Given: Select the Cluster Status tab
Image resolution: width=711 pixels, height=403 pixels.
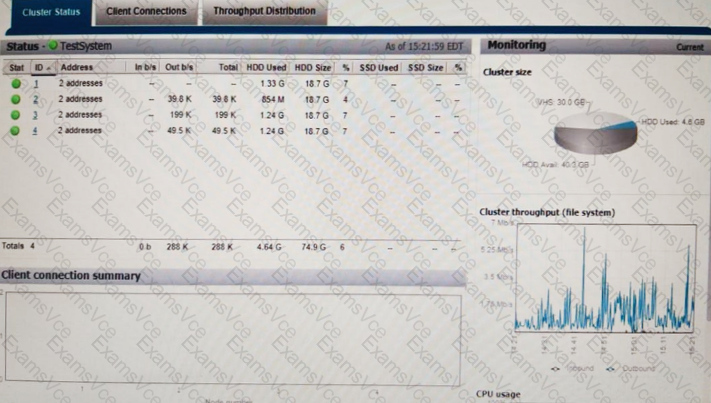Looking at the screenshot, I should [51, 12].
